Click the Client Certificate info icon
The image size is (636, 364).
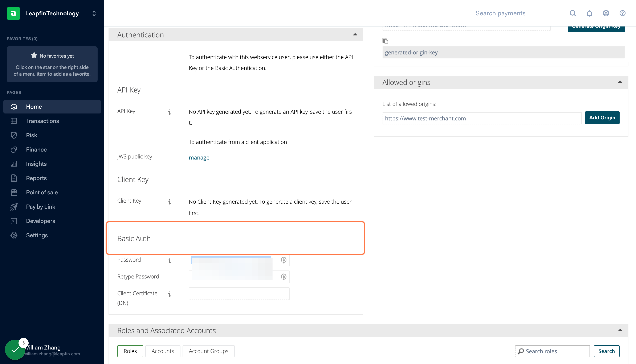pos(169,294)
